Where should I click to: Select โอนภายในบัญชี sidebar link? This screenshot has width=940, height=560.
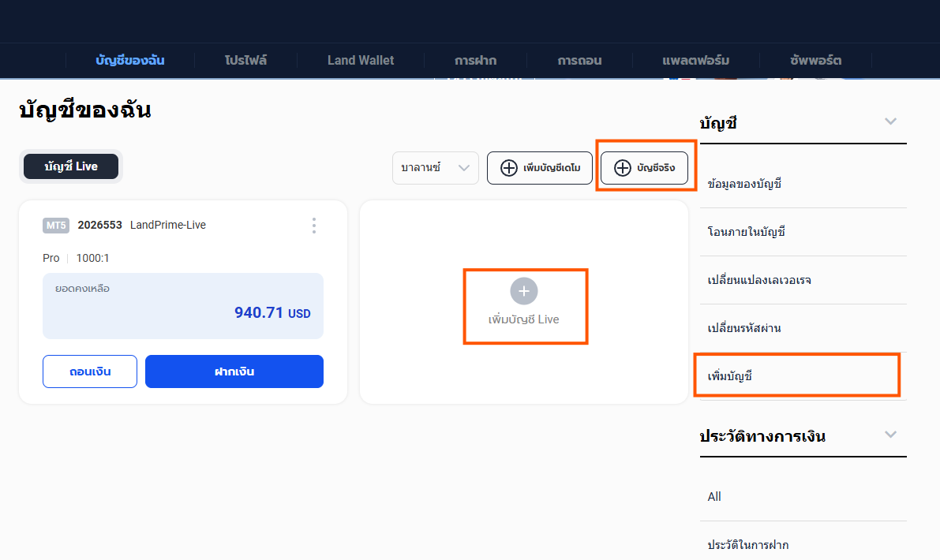pyautogui.click(x=747, y=232)
